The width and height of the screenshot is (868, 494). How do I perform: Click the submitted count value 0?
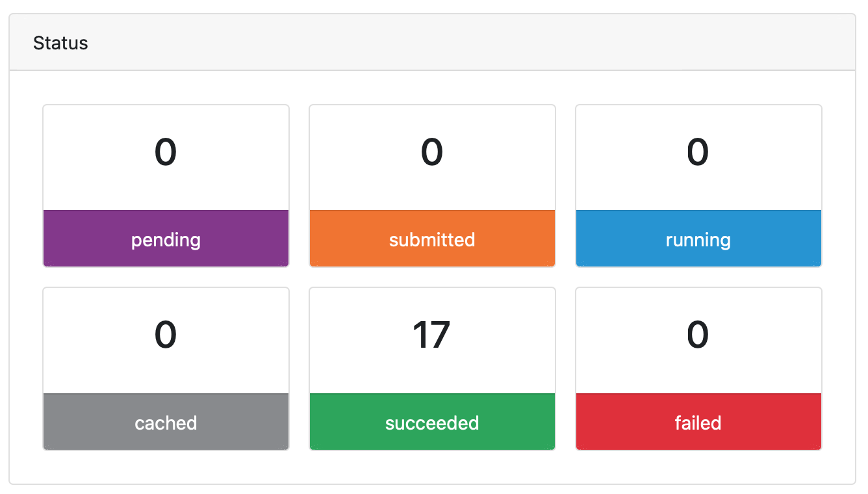(x=432, y=152)
